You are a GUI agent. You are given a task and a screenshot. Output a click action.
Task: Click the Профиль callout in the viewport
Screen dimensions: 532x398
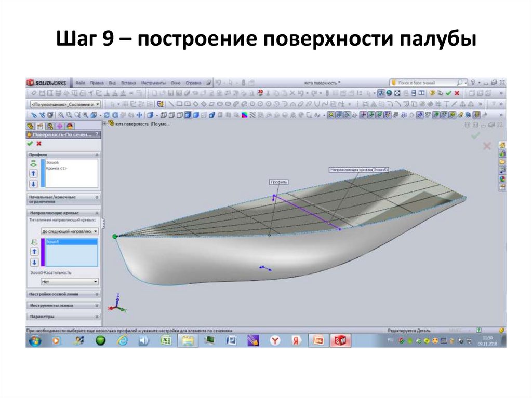click(x=278, y=182)
